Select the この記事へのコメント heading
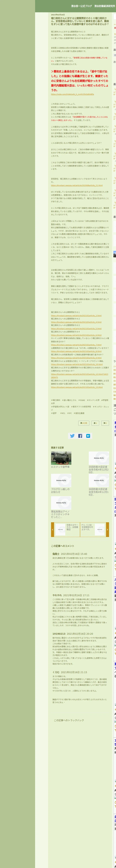 click(62, 546)
